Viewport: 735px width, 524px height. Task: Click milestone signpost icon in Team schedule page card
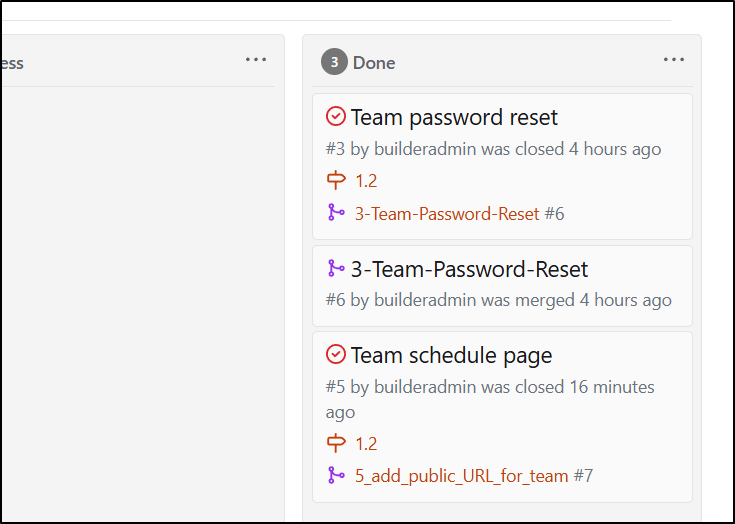coord(336,443)
